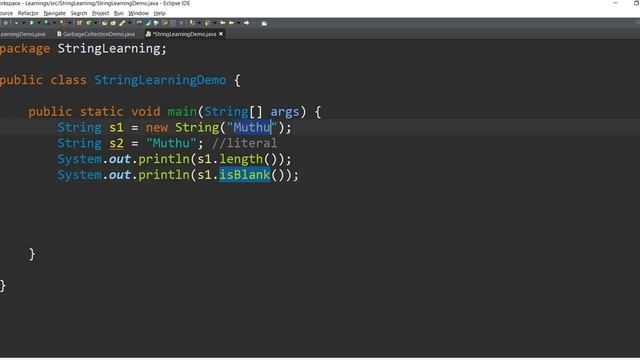This screenshot has width=640, height=360.
Task: Click the highlighted isBlank method call
Action: (x=245, y=175)
